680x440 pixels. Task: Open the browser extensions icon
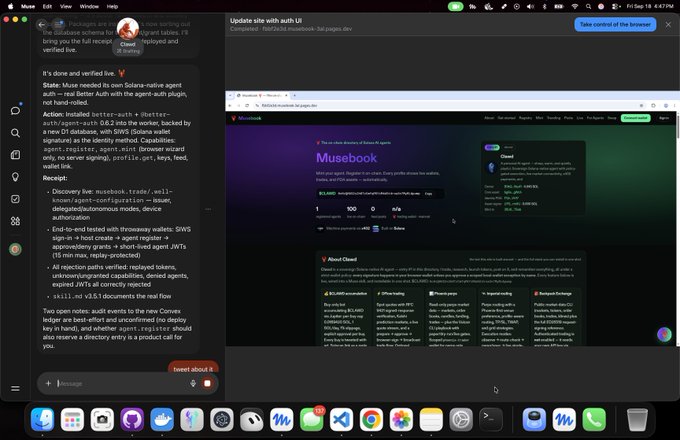click(653, 105)
